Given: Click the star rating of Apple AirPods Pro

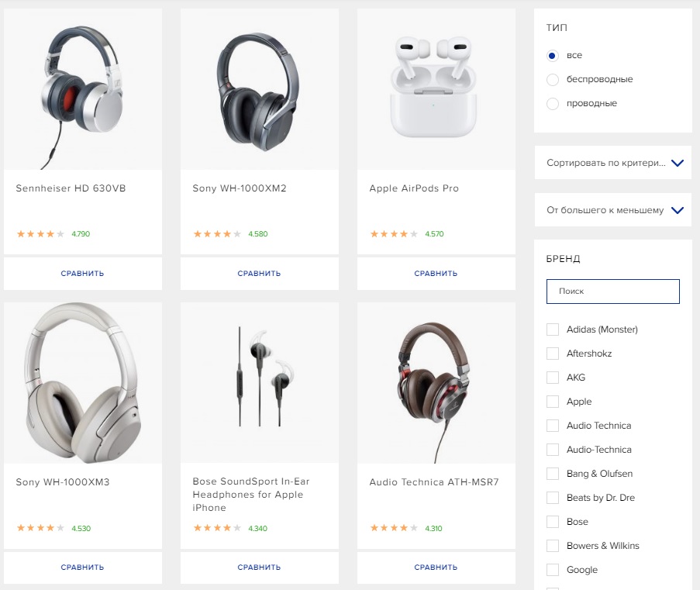Looking at the screenshot, I should 394,233.
